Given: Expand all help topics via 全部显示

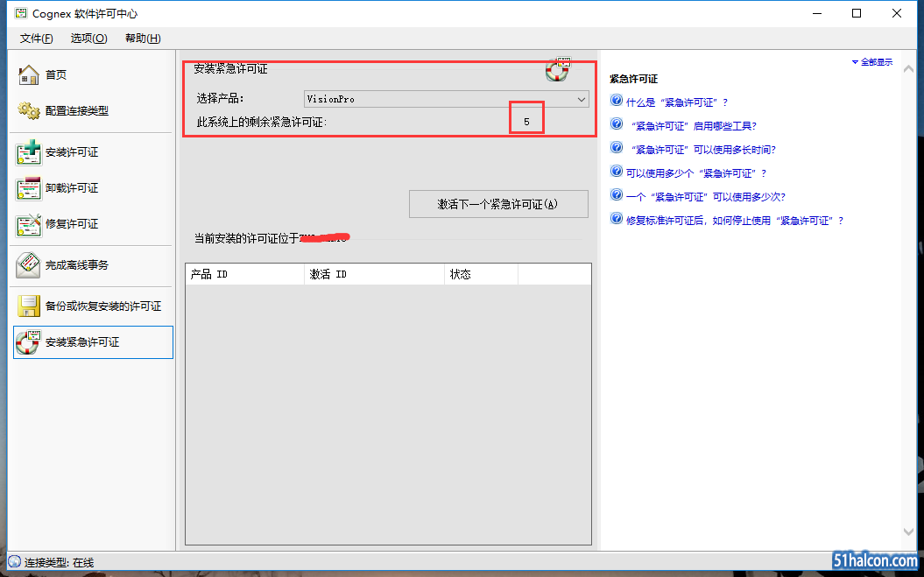Looking at the screenshot, I should (872, 62).
